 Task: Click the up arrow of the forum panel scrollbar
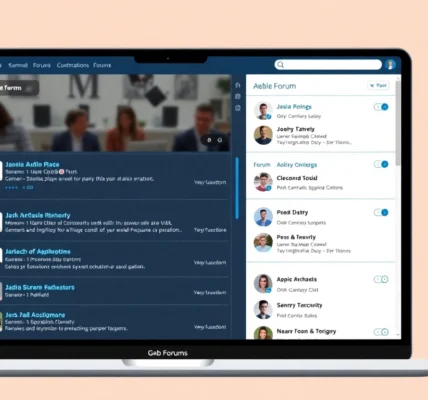(398, 78)
